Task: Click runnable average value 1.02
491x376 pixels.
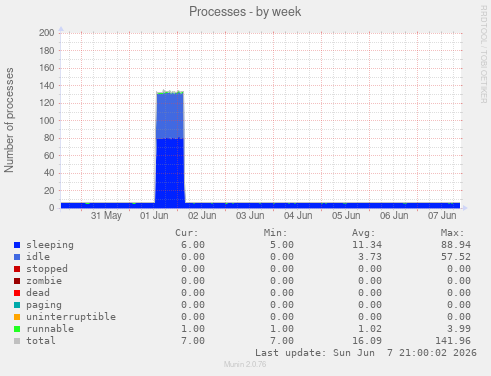Action: (370, 329)
